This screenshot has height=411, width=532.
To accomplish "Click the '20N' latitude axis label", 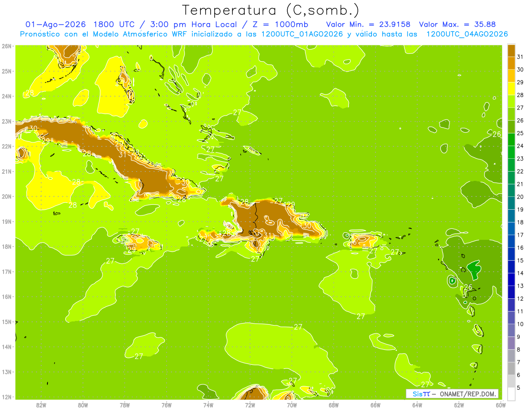I will tap(6, 196).
